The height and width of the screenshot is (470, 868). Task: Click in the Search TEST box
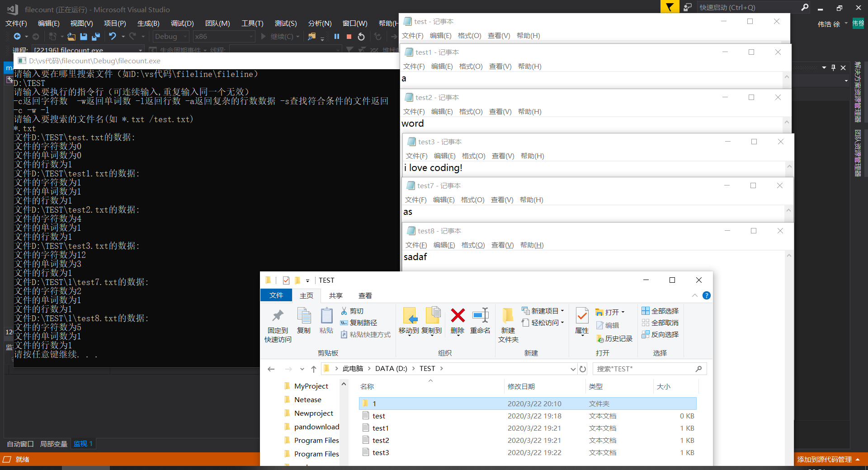pyautogui.click(x=649, y=369)
